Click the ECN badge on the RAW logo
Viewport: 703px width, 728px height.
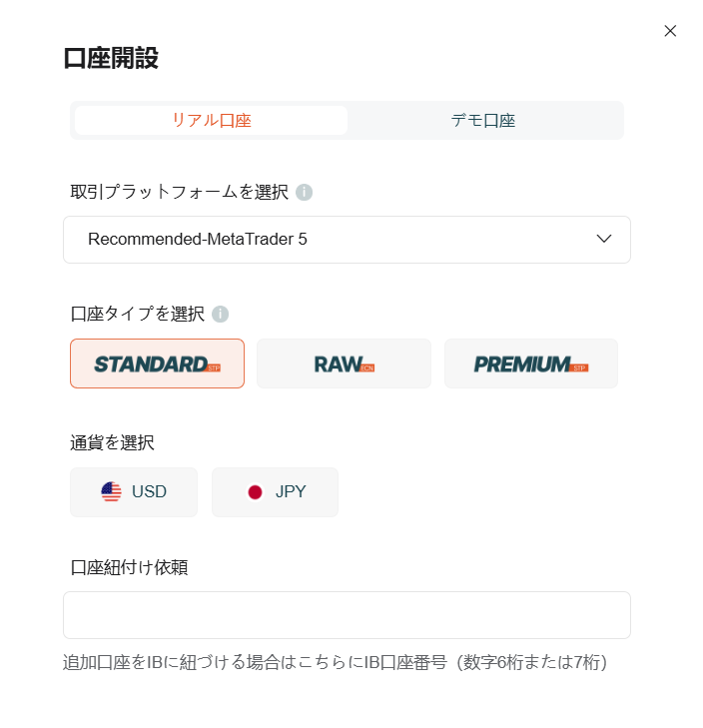tap(366, 368)
